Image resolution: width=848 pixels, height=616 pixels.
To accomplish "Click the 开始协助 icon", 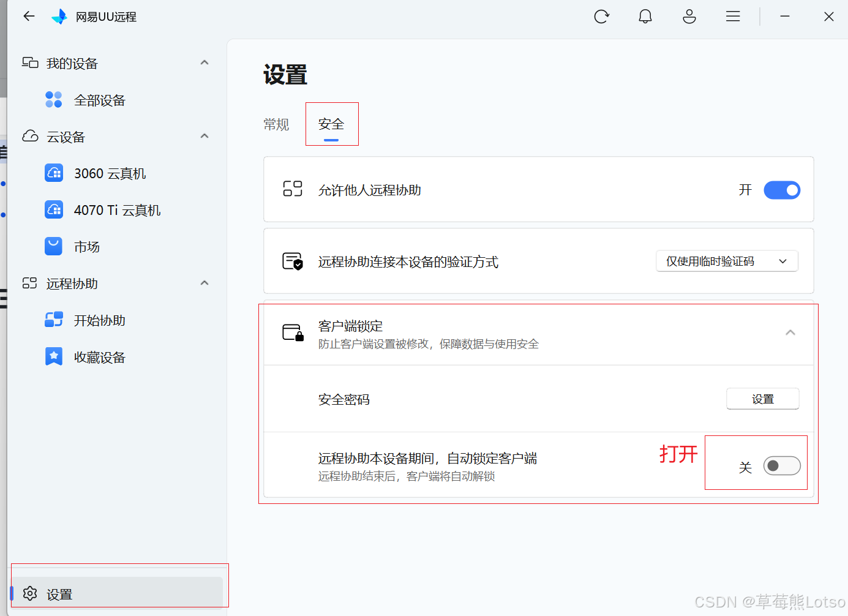I will pos(54,320).
